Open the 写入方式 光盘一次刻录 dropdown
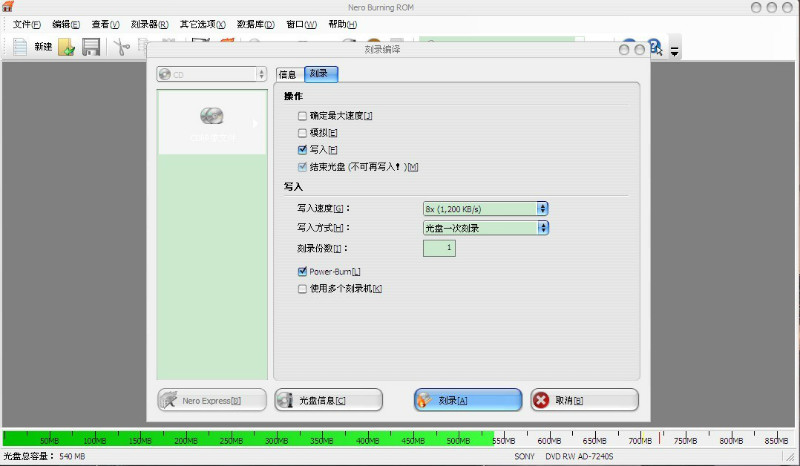800x466 pixels. pyautogui.click(x=486, y=228)
